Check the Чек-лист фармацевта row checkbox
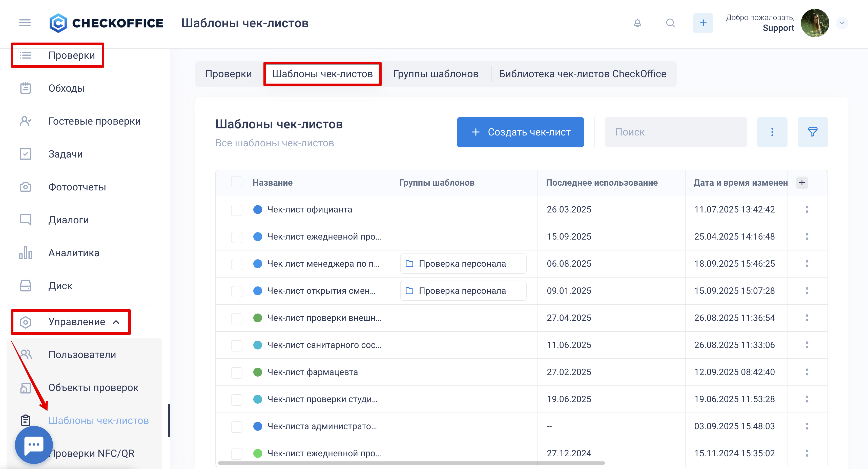This screenshot has width=868, height=469. coord(237,372)
